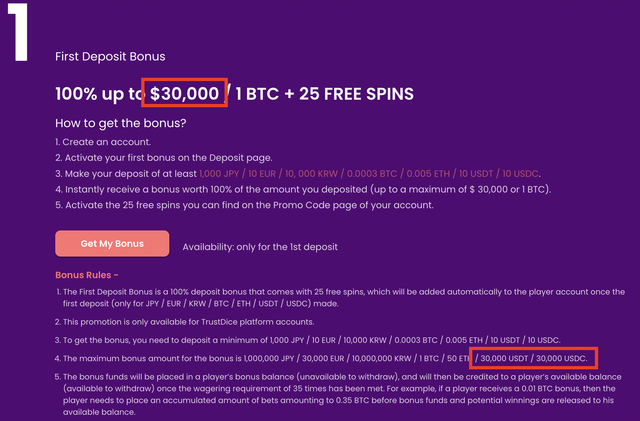Image resolution: width=640 pixels, height=421 pixels.
Task: Click the wagering requirement rule 5 text
Action: tap(338, 394)
